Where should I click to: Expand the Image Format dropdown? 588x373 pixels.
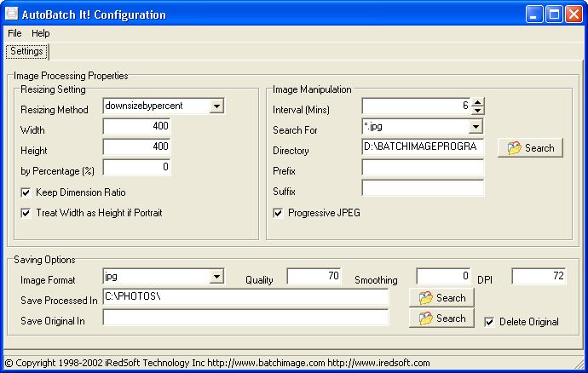tap(216, 277)
